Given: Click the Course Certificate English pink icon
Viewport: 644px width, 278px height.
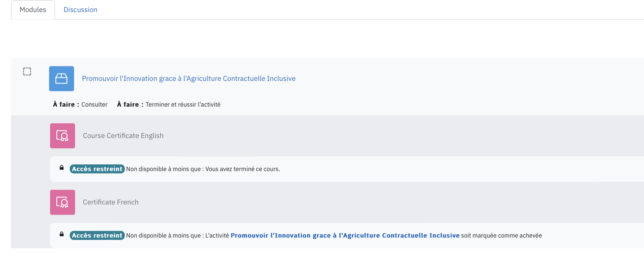Looking at the screenshot, I should click(x=62, y=136).
